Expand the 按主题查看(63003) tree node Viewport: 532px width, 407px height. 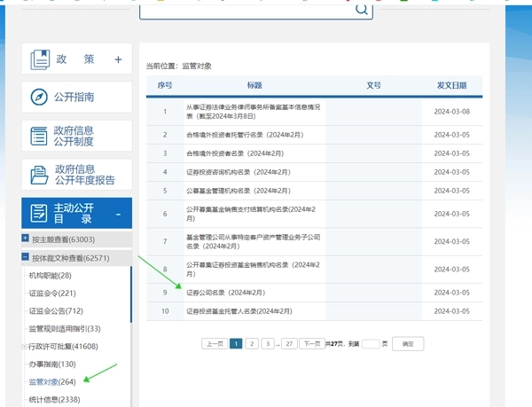pos(25,239)
